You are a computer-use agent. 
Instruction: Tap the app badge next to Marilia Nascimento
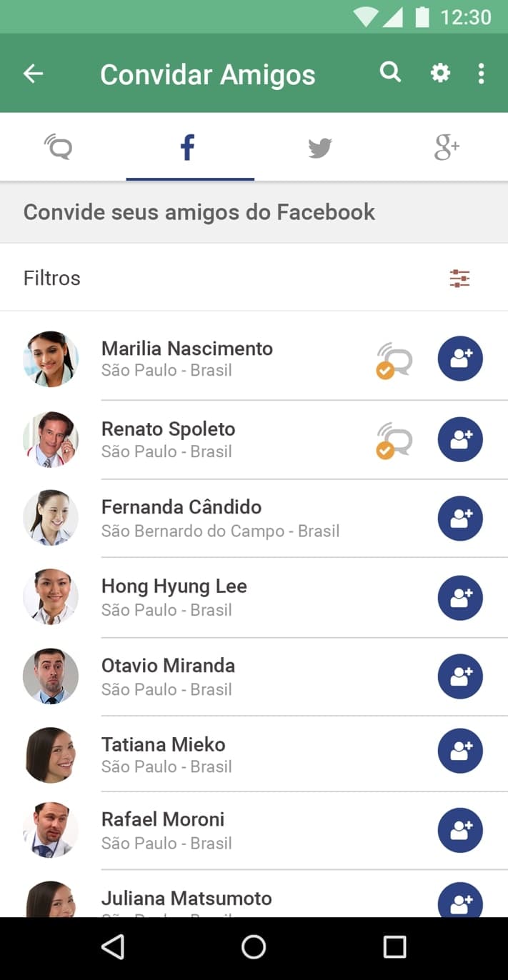coord(394,359)
